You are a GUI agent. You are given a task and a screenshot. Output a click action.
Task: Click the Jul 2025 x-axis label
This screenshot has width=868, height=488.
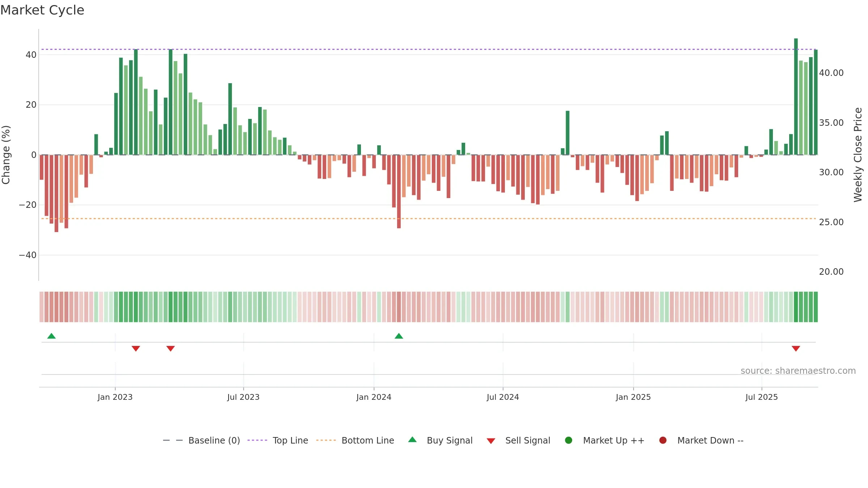click(x=762, y=397)
